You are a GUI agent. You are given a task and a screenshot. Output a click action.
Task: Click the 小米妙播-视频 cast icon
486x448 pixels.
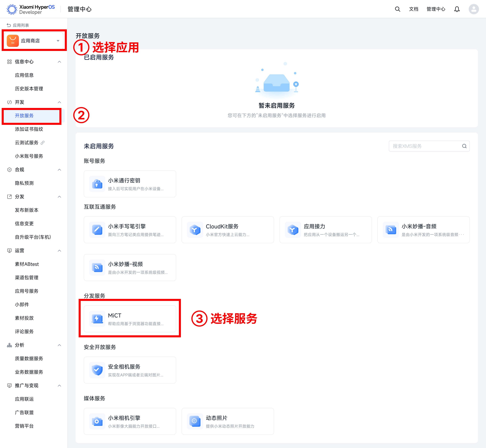point(97,268)
